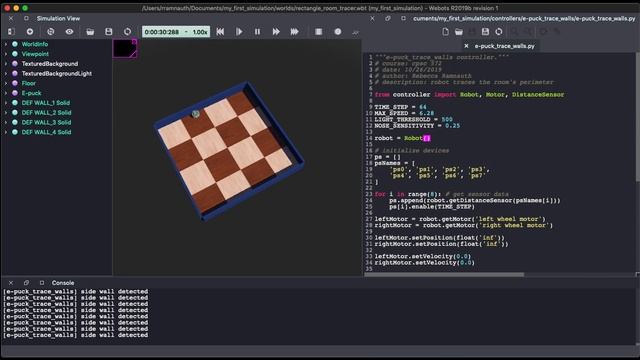Revert the file in the text editor
Image resolution: width=640 pixels, height=360 pixels.
[499, 31]
